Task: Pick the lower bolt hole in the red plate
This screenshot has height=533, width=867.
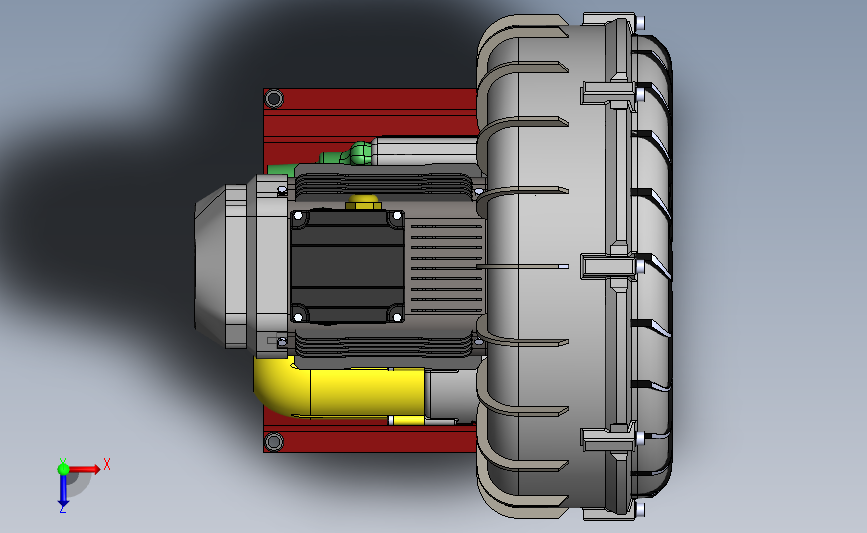Action: [274, 442]
